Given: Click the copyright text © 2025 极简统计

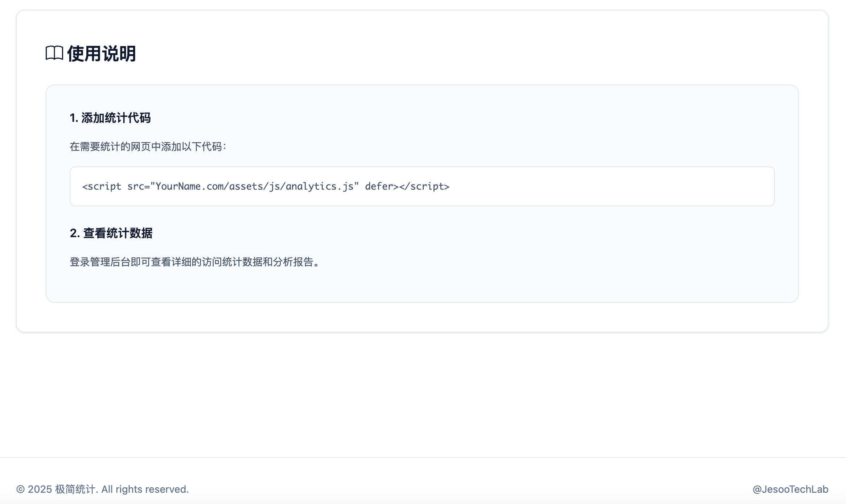Looking at the screenshot, I should 57,489.
